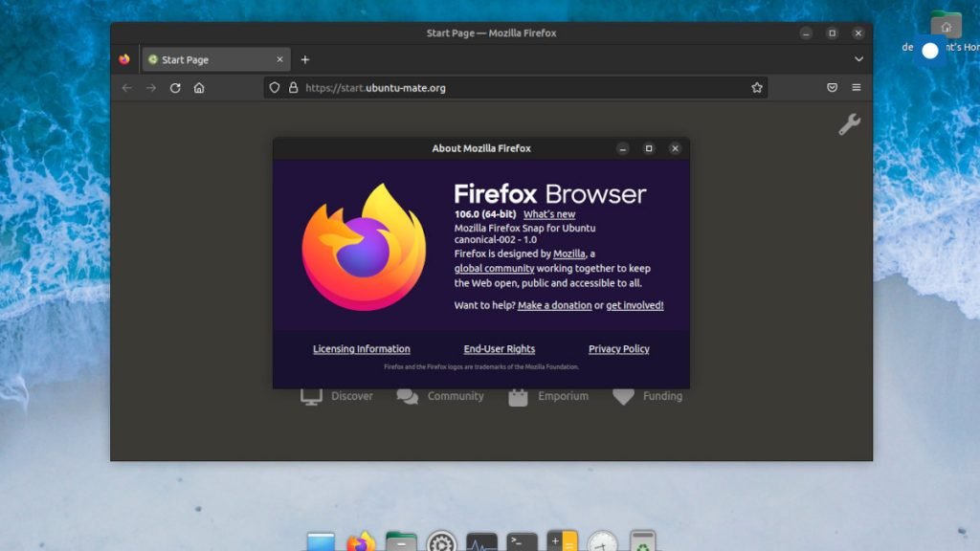Open the terminal from the dock
Viewport: 980px width, 551px height.
[x=522, y=541]
